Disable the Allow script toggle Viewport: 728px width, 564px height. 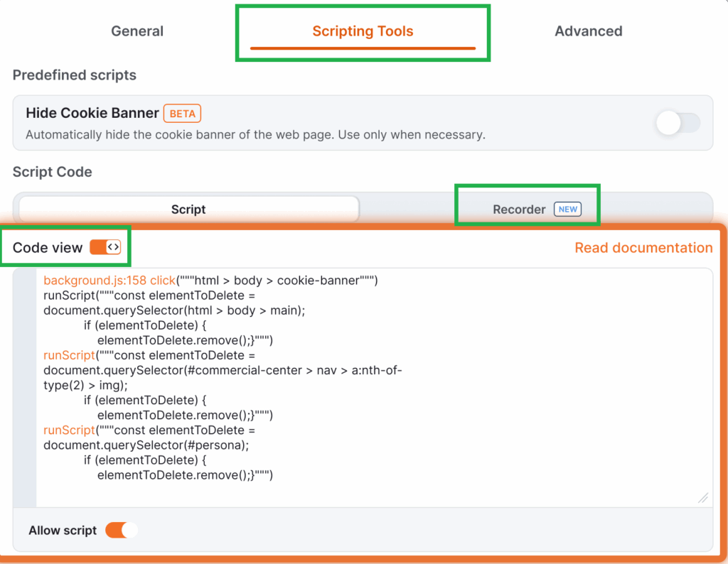tap(121, 530)
